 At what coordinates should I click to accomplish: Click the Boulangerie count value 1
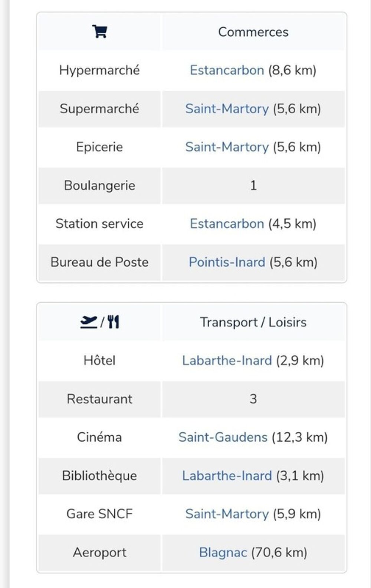(x=253, y=185)
